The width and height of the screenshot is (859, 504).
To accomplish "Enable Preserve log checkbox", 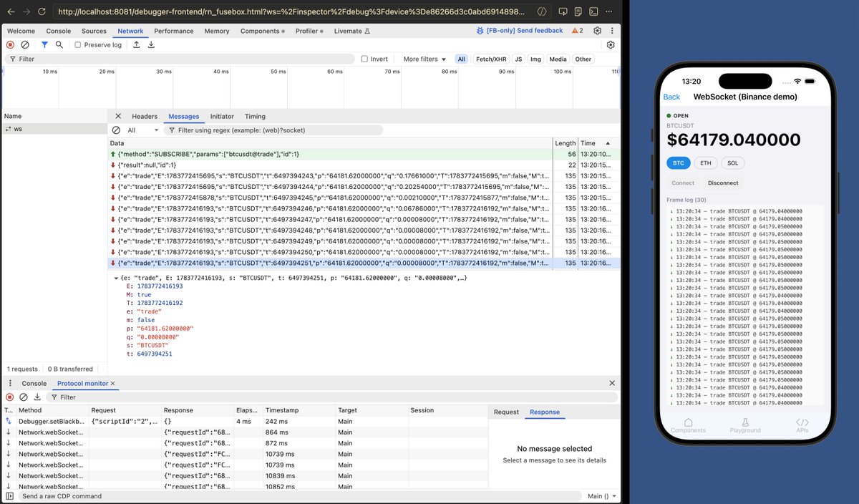I will point(78,44).
